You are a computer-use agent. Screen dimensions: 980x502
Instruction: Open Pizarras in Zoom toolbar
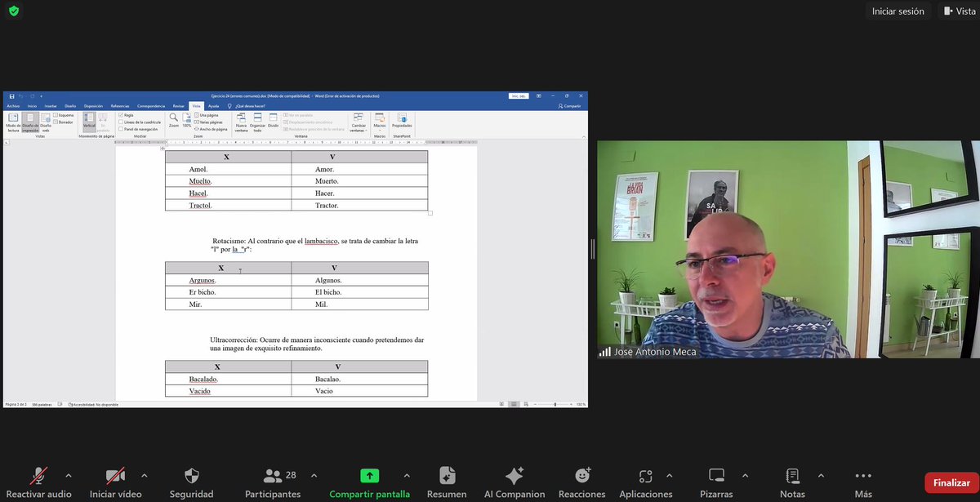click(716, 483)
